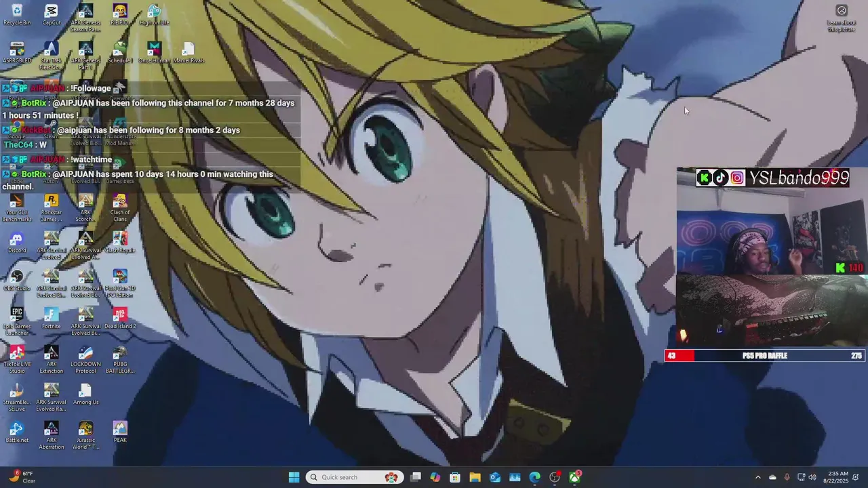Open the LOCKDOWN Protocol shortcut

85,359
